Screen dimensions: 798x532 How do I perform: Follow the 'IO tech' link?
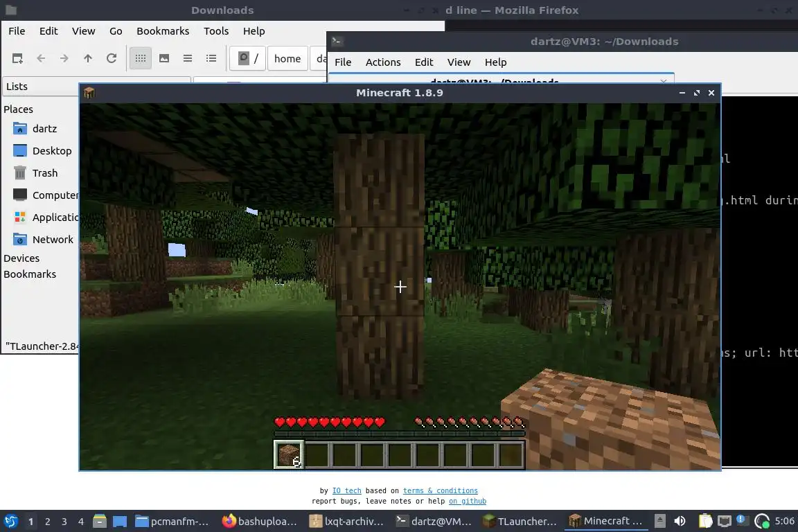346,490
